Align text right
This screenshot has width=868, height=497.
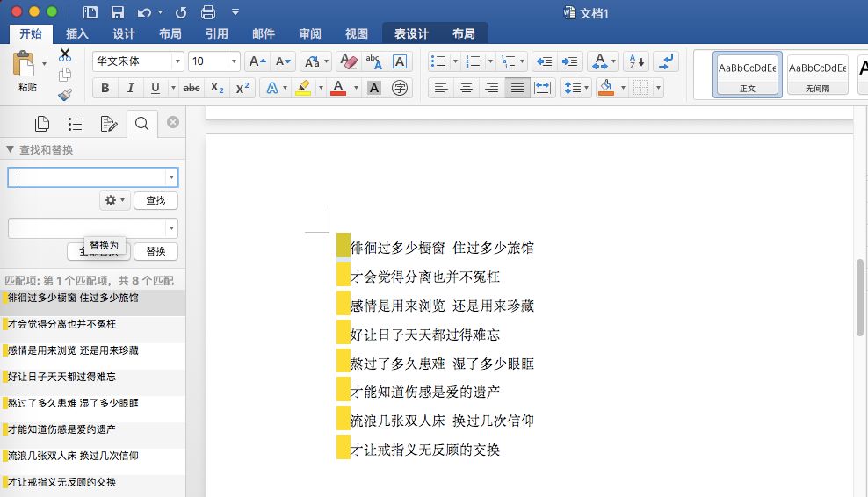point(492,88)
